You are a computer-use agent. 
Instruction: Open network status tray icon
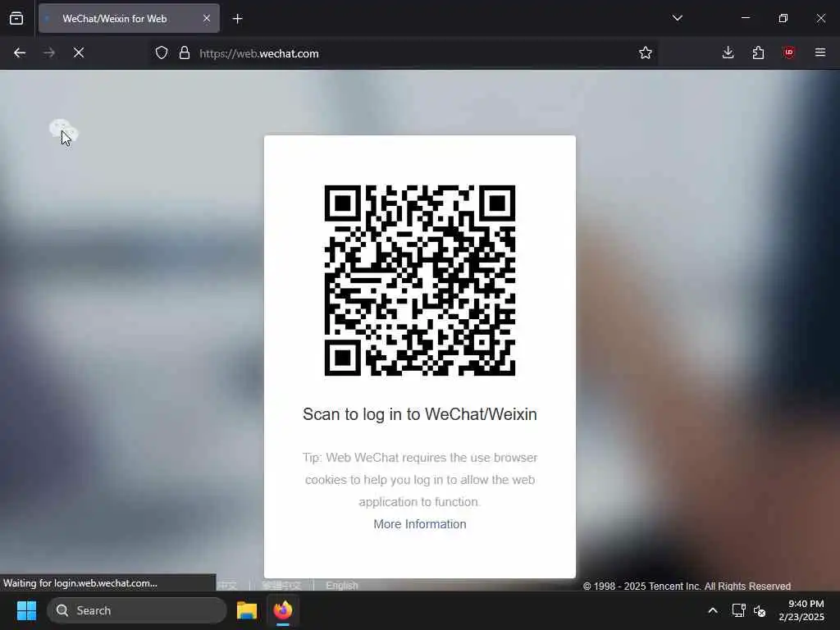coord(739,610)
